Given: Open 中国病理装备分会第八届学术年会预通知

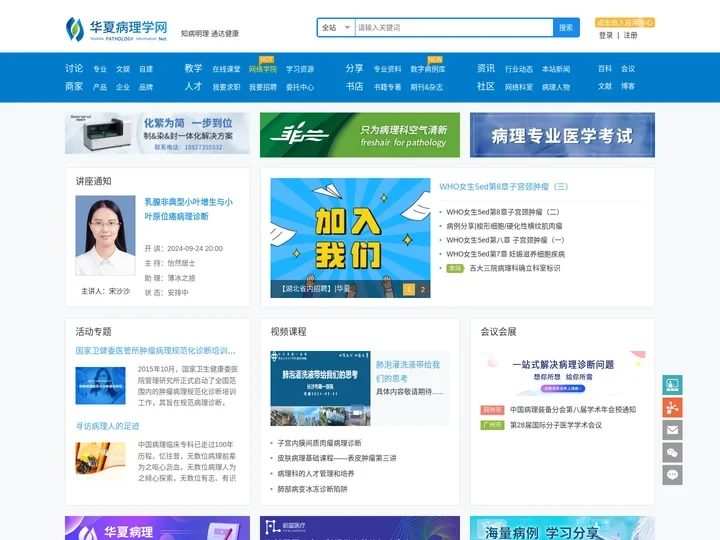Looking at the screenshot, I should coord(573,410).
